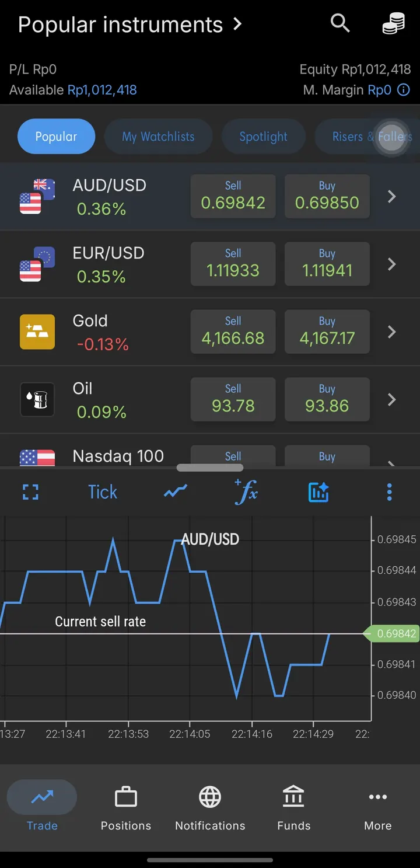Tap the Nasdaq 100 instrument name

118,456
